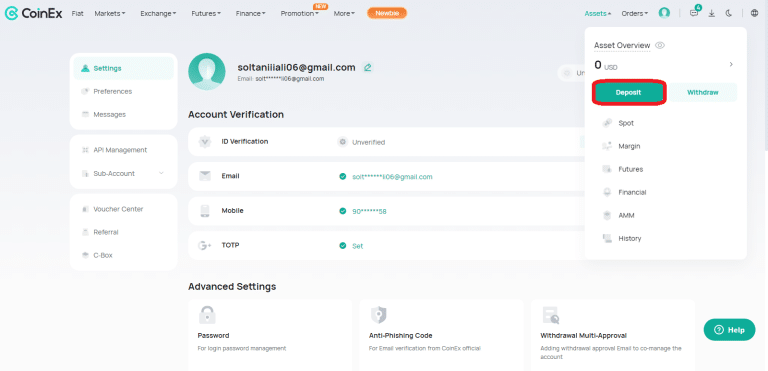Expand asset overview right arrow
This screenshot has width=768, height=371.
(x=731, y=65)
